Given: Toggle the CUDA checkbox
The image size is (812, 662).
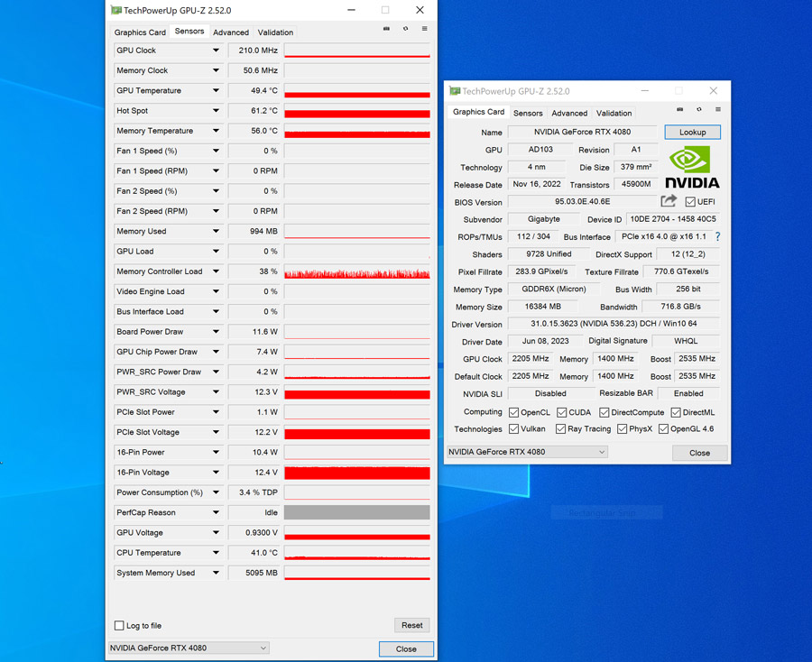Looking at the screenshot, I should point(562,412).
